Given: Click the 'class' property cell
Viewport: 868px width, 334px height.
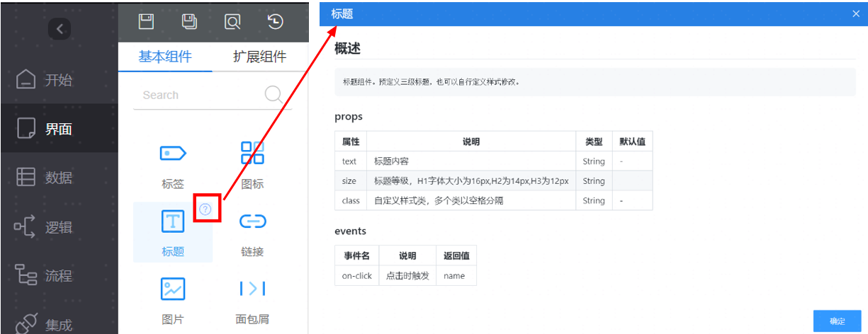Looking at the screenshot, I should click(351, 201).
